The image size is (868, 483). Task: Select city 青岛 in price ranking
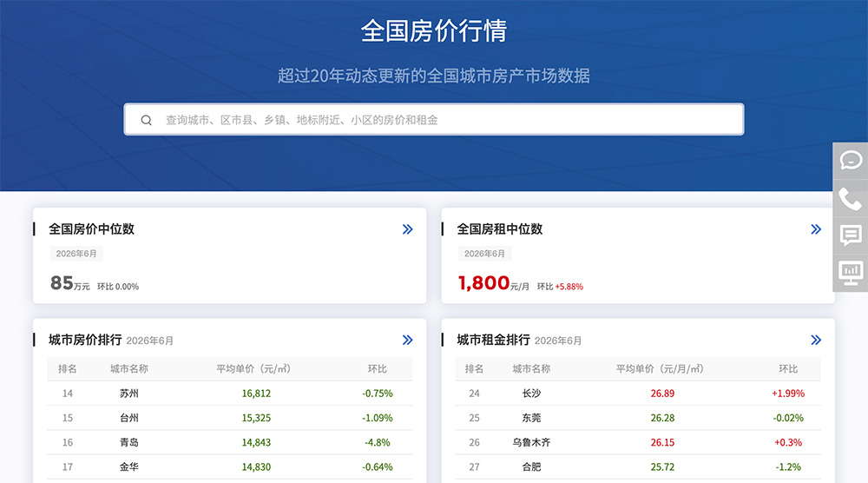(x=129, y=442)
